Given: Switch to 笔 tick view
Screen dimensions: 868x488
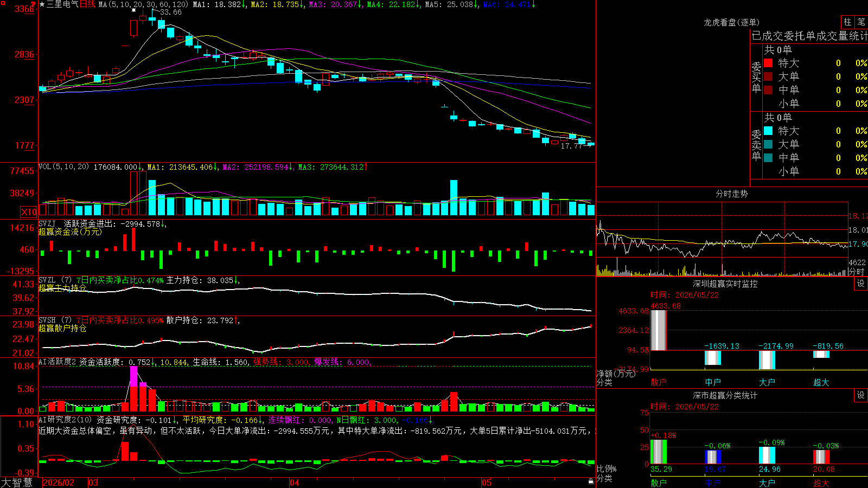Looking at the screenshot, I should (x=861, y=22).
